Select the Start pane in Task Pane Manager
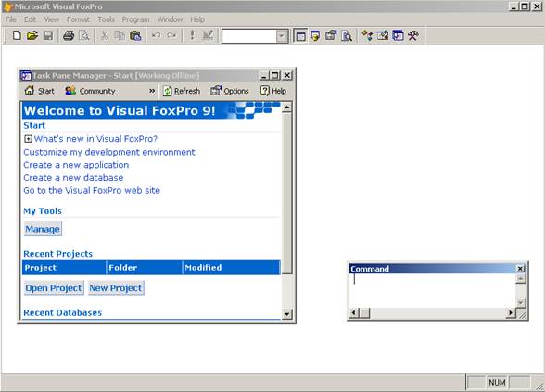 [39, 91]
